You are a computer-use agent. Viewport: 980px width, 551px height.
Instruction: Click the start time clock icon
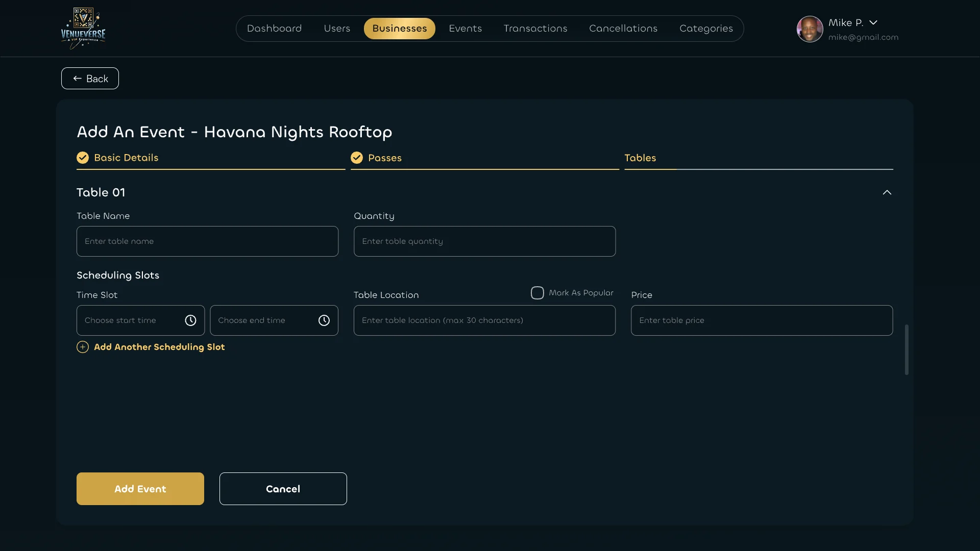click(x=190, y=320)
